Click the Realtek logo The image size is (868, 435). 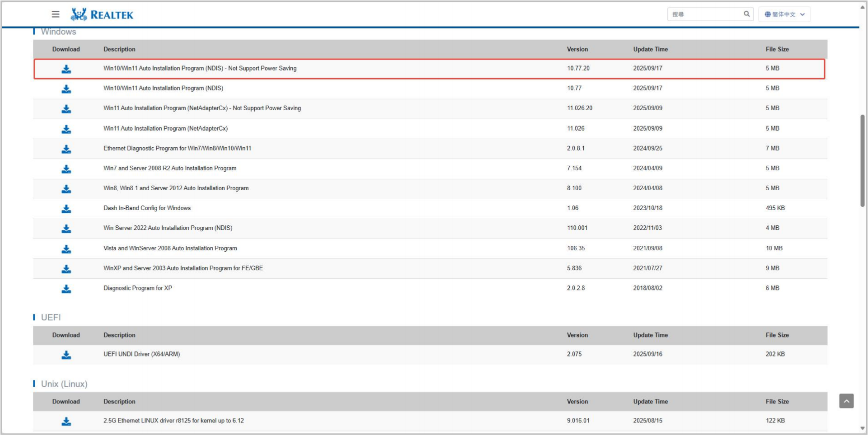102,15
